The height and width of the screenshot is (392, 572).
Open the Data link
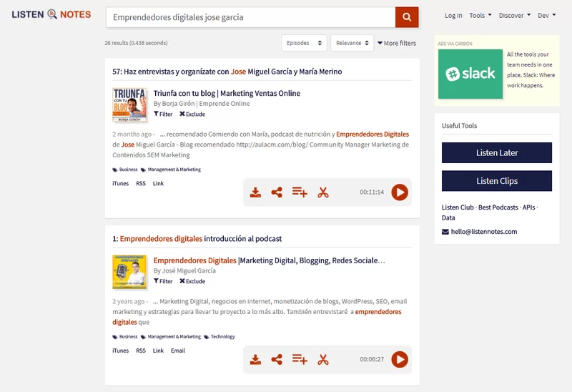(x=448, y=217)
